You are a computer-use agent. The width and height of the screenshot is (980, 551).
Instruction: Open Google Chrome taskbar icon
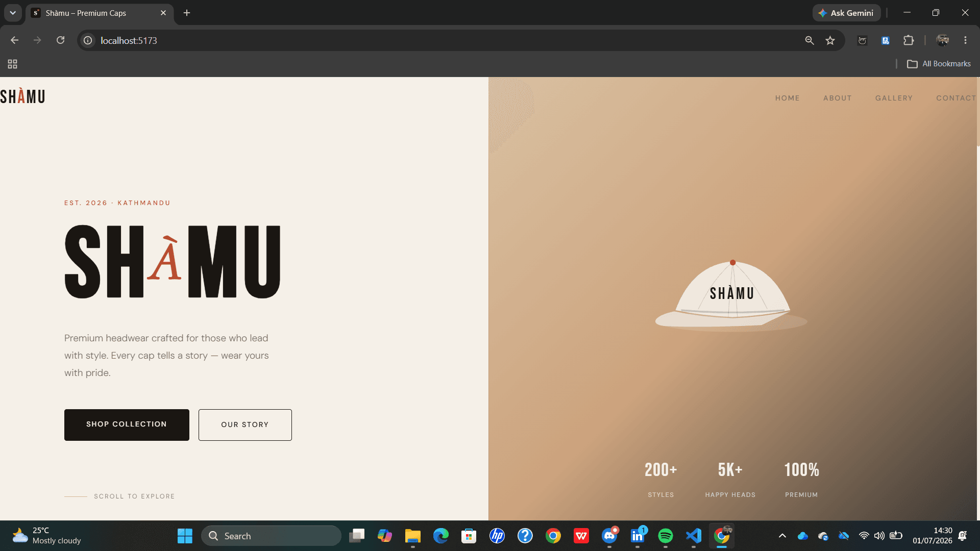point(553,536)
